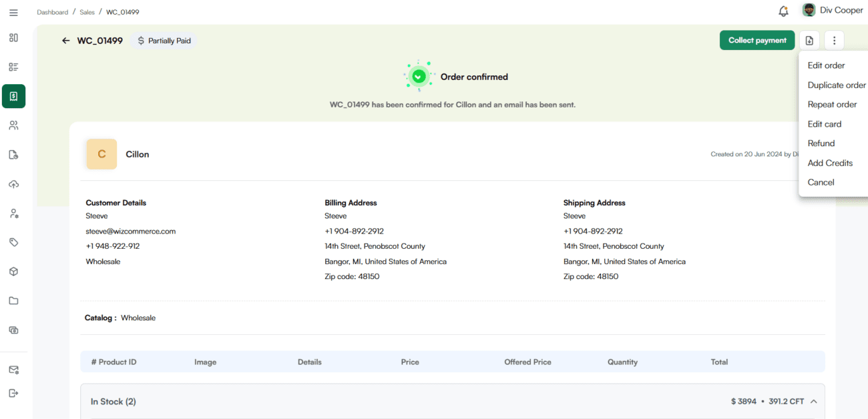Select Refund in the options menu
868x419 pixels.
tap(821, 143)
